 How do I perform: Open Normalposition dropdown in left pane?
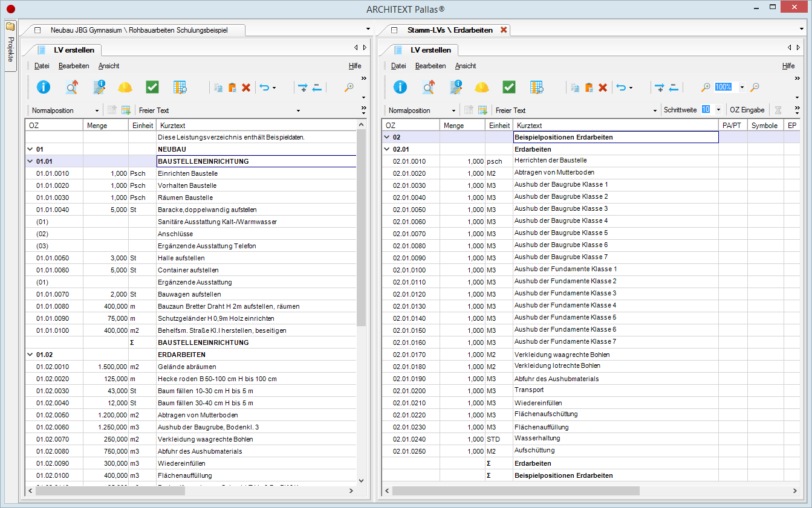(x=97, y=111)
